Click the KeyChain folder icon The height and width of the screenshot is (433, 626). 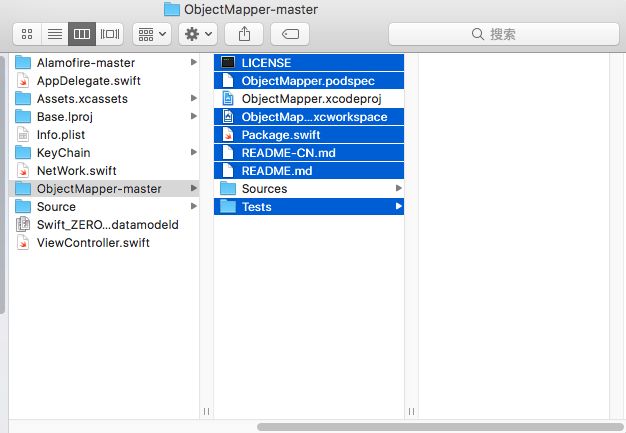(x=23, y=152)
